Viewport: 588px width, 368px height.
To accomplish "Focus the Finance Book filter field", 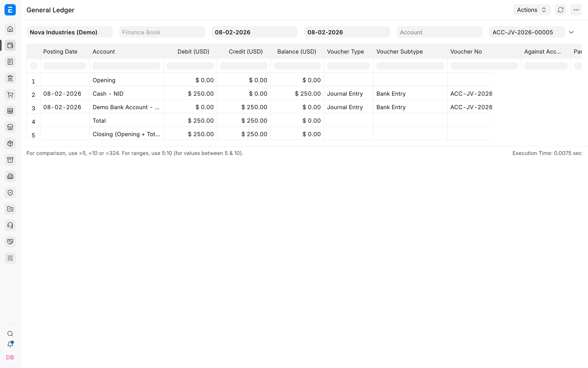I will click(162, 32).
